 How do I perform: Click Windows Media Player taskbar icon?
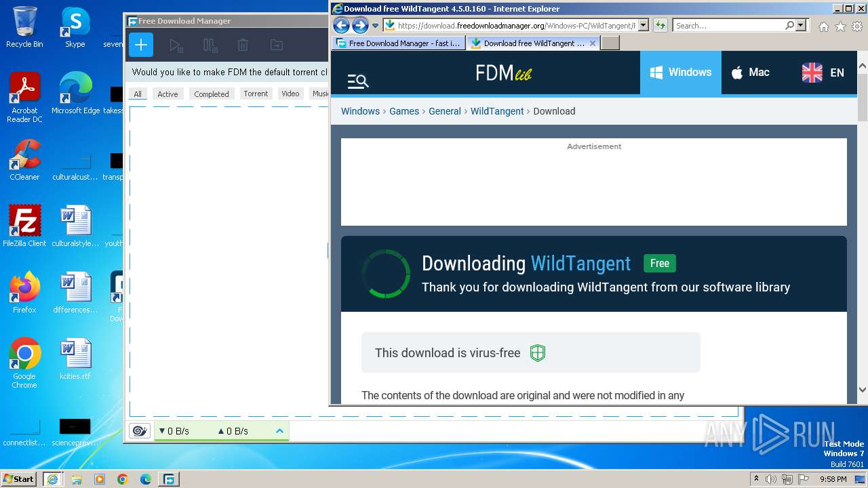coord(100,479)
